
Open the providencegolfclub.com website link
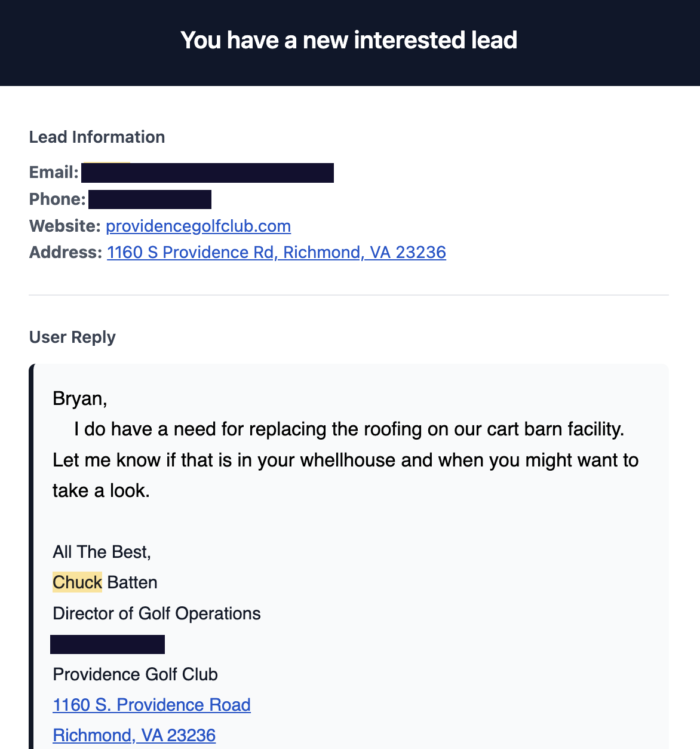[198, 226]
